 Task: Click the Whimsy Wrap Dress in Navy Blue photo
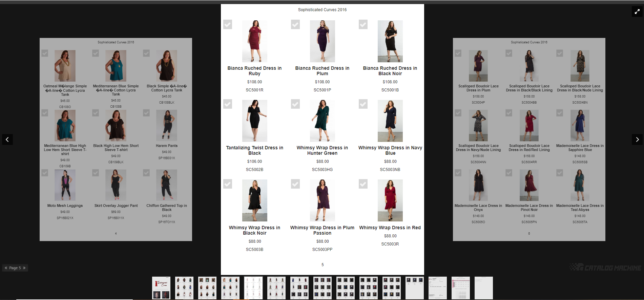[390, 121]
